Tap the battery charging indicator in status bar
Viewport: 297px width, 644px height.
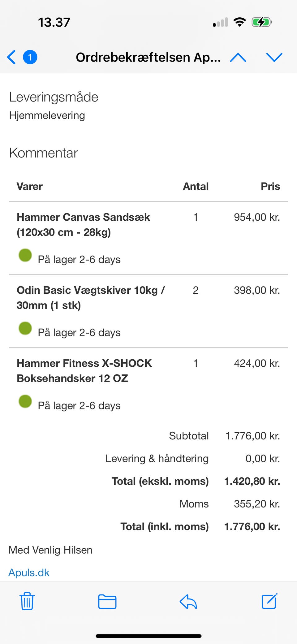click(262, 22)
